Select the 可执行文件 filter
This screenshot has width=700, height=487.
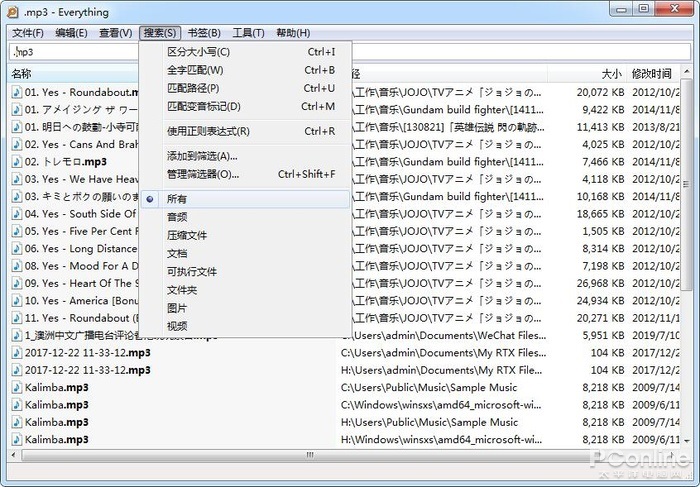coord(246,272)
